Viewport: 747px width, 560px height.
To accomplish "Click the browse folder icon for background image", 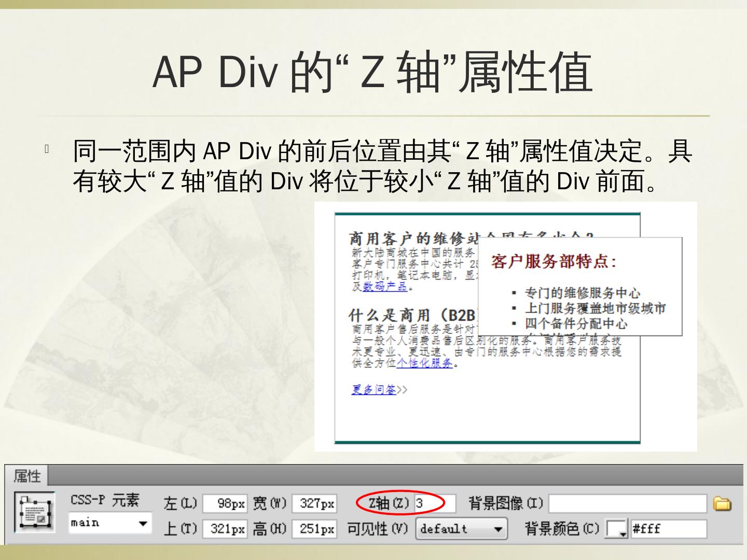I will click(722, 503).
